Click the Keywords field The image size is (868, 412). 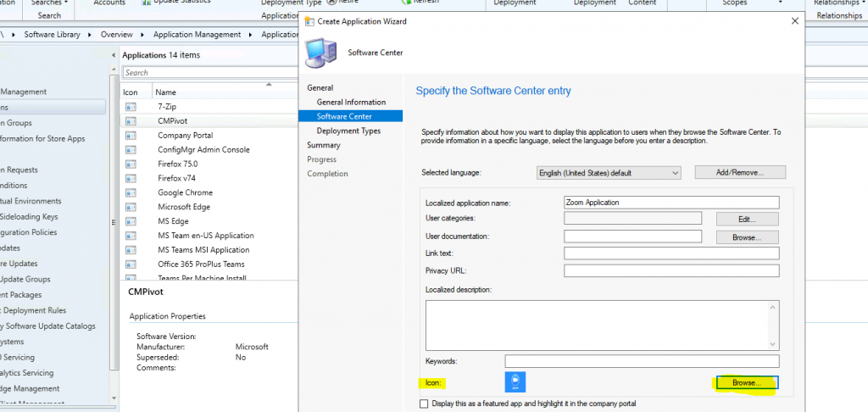643,362
